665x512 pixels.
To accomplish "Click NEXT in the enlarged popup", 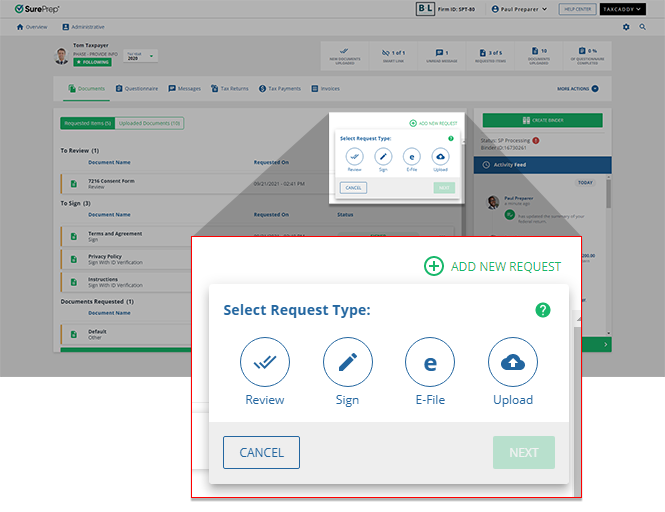I will tap(524, 453).
